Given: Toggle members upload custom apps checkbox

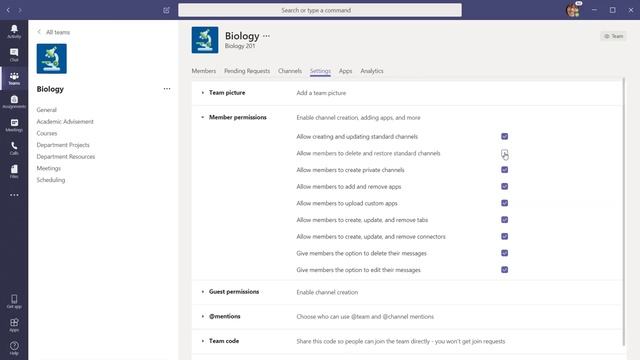Looking at the screenshot, I should point(504,203).
